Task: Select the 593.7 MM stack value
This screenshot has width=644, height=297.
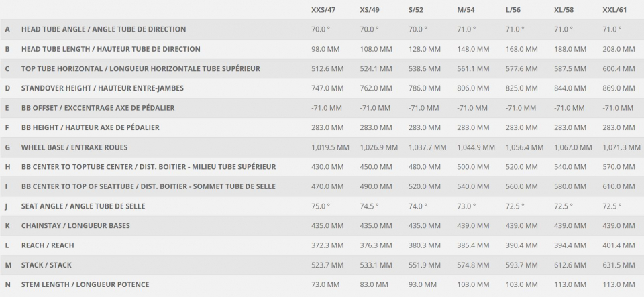Action: 522,265
